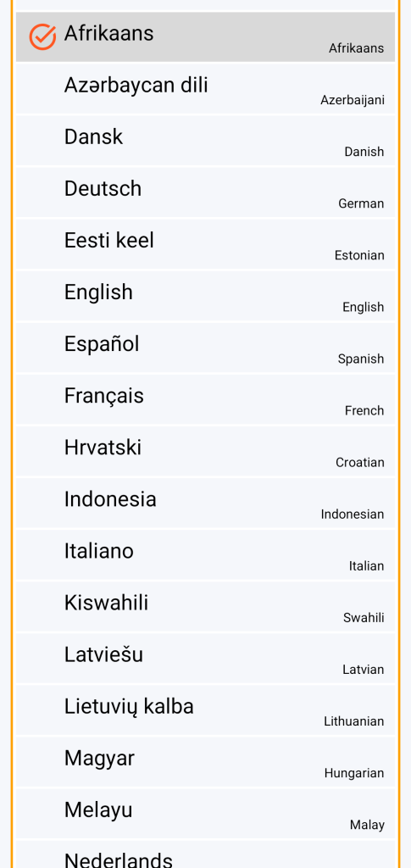Pick Latviešu from the list
Image resolution: width=411 pixels, height=868 pixels.
tap(205, 658)
